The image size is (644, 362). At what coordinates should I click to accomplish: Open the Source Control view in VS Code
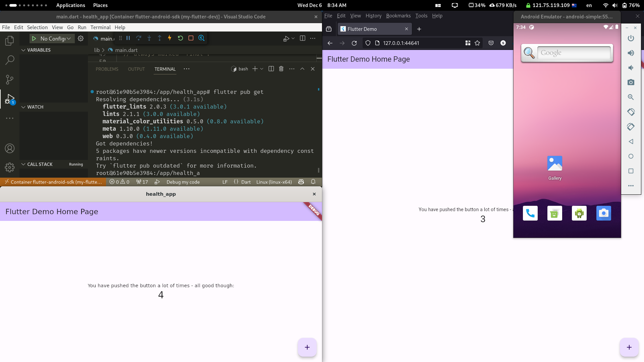pyautogui.click(x=10, y=79)
